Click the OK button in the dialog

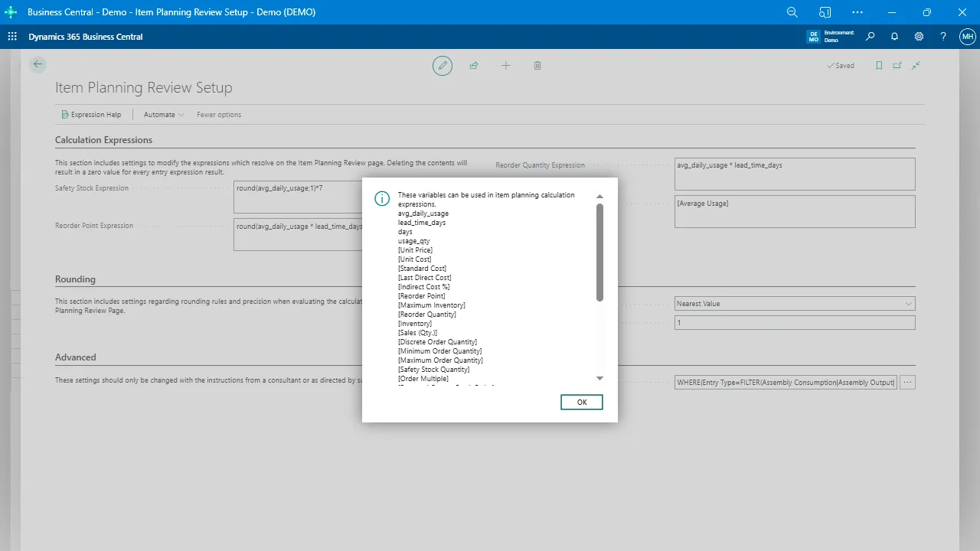tap(581, 402)
